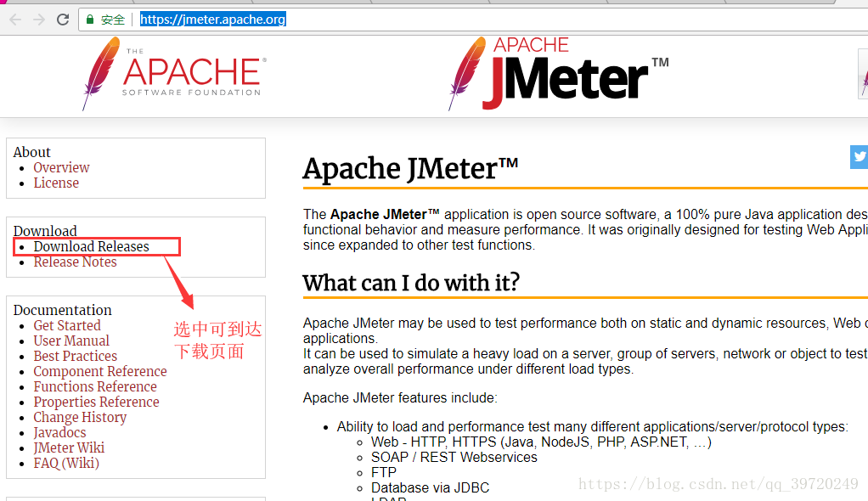Open the User Manual link
The height and width of the screenshot is (501, 868).
tap(71, 341)
